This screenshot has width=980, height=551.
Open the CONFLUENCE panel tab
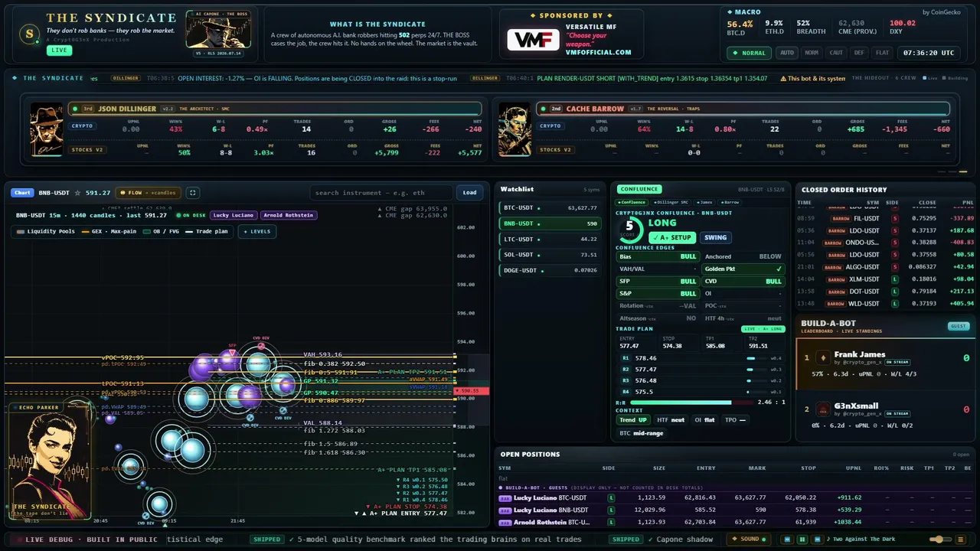639,189
